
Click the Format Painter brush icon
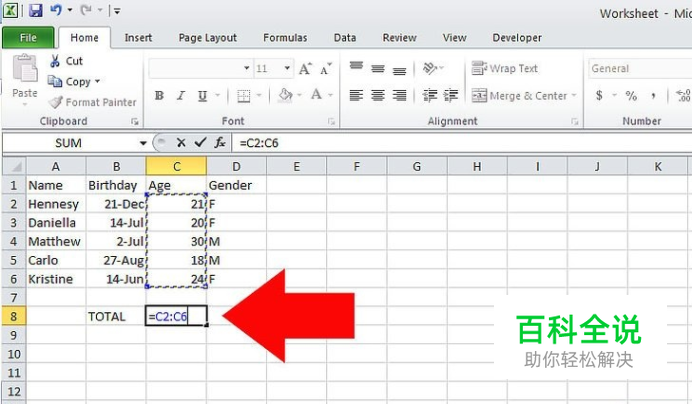coord(56,102)
